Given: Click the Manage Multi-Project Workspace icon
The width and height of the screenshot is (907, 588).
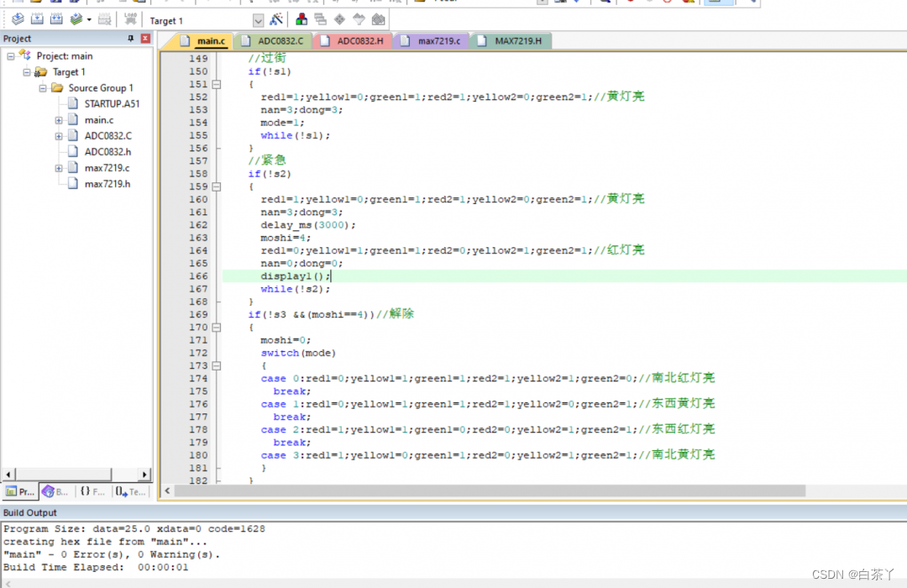Looking at the screenshot, I should point(321,19).
